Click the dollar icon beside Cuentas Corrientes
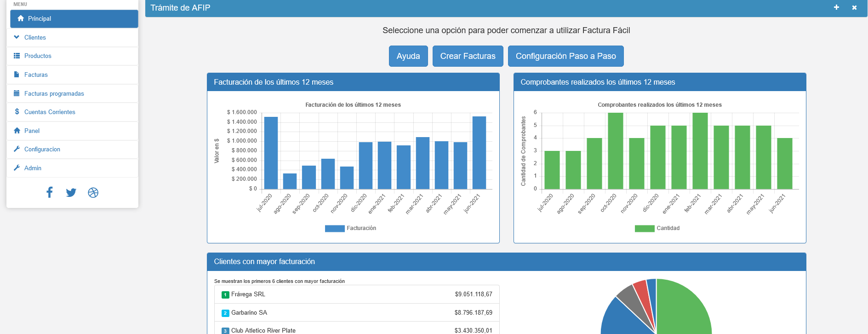 17,112
